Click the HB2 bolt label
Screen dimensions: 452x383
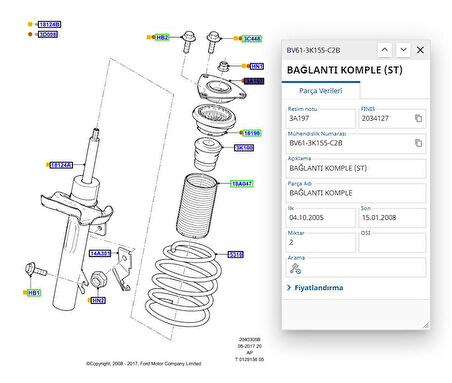(162, 37)
